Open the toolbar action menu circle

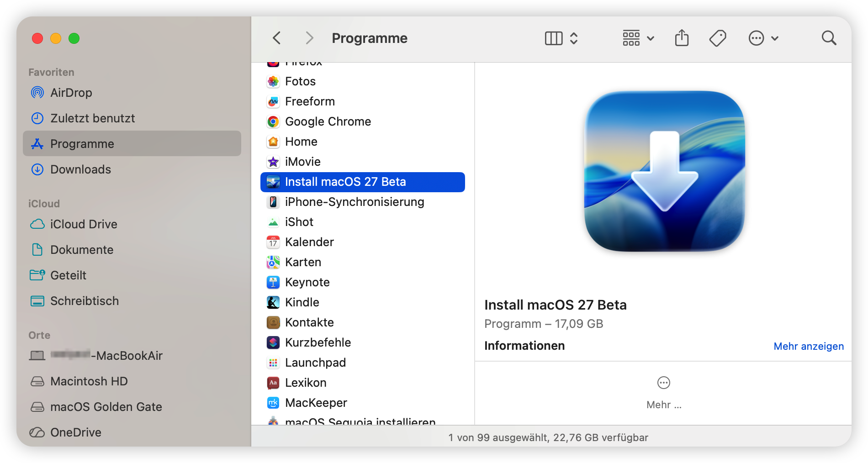tap(756, 38)
